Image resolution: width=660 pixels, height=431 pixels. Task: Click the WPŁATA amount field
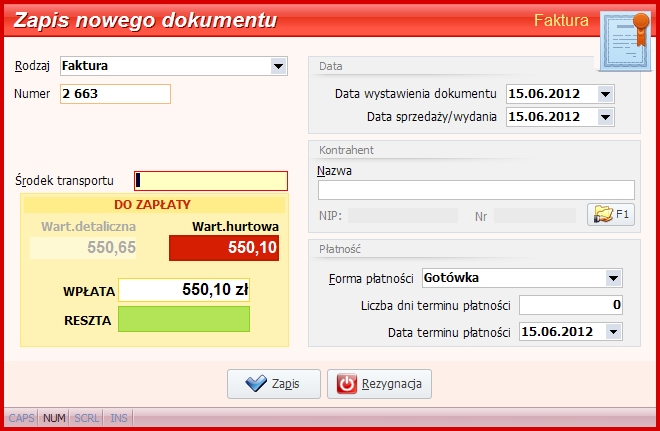pos(184,290)
